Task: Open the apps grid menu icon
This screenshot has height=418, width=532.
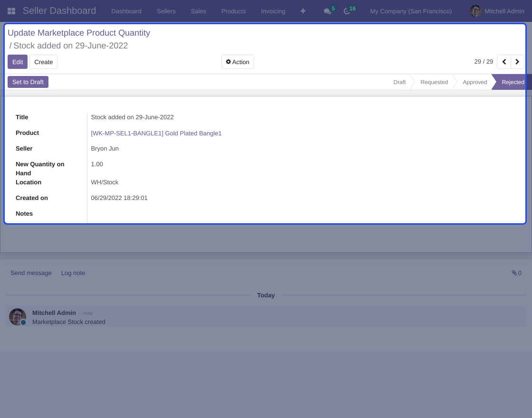Action: (11, 11)
